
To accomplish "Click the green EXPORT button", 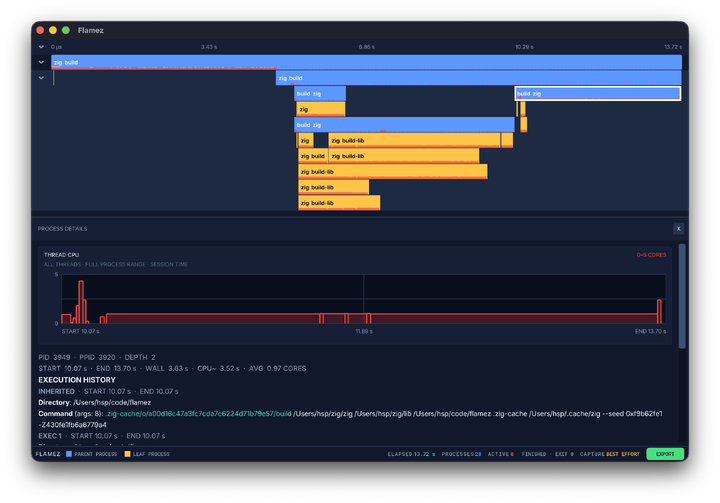I will click(665, 454).
